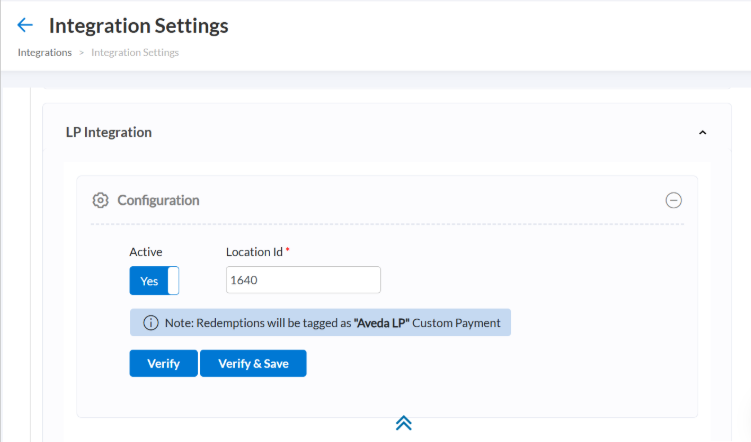Click the info icon in the note

point(151,323)
